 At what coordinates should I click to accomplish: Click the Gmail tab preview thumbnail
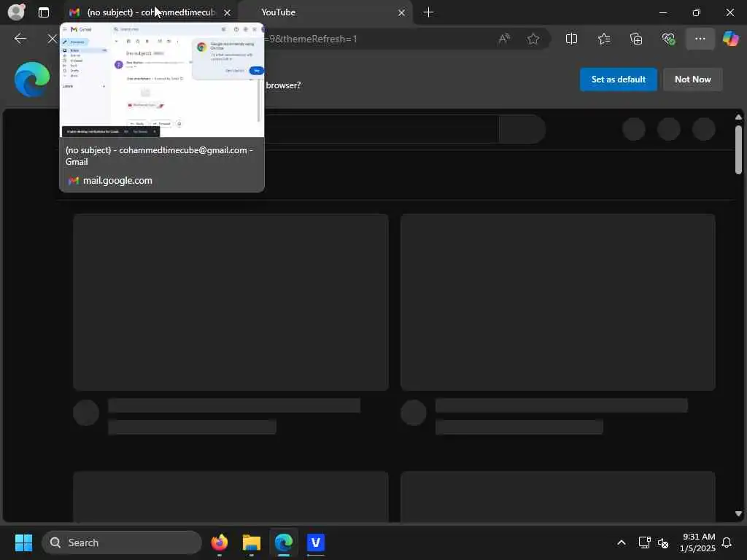point(162,80)
